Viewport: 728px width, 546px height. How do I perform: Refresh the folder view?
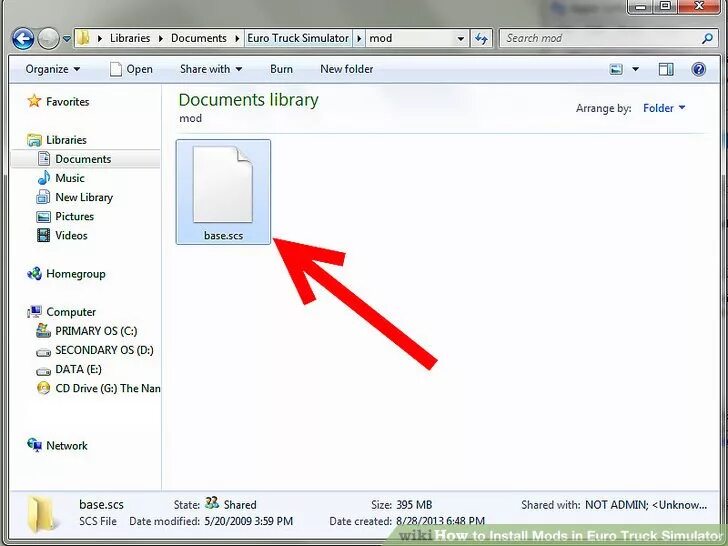click(x=481, y=39)
